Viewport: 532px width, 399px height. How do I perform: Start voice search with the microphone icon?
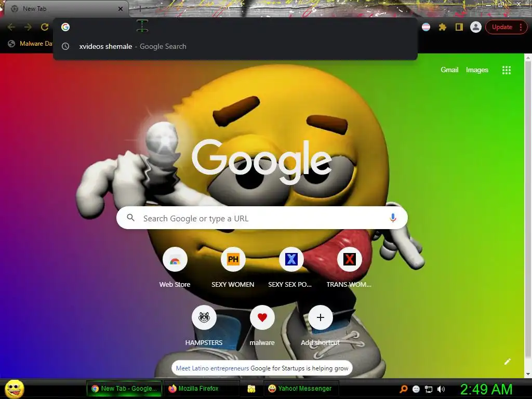click(x=393, y=218)
